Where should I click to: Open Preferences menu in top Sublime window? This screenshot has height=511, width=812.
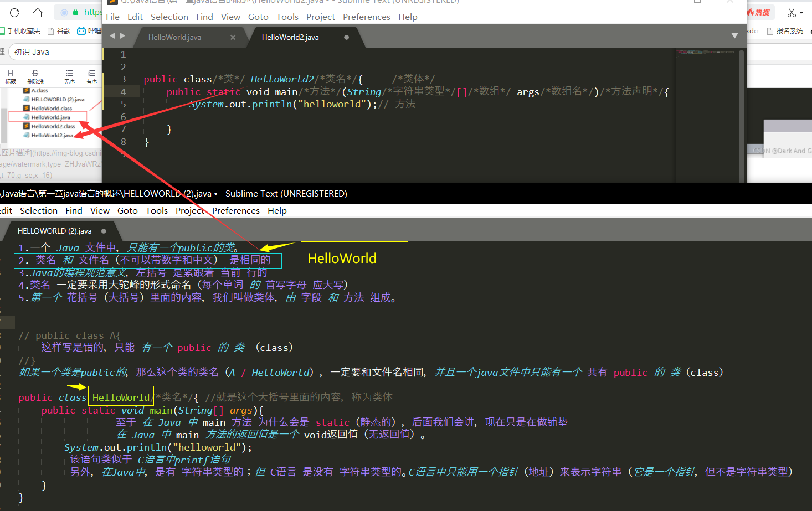(367, 17)
